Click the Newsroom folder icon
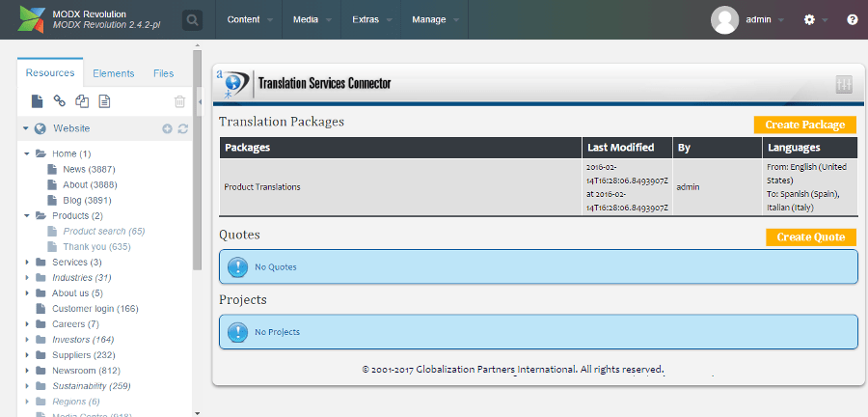The width and height of the screenshot is (868, 417). click(x=41, y=371)
